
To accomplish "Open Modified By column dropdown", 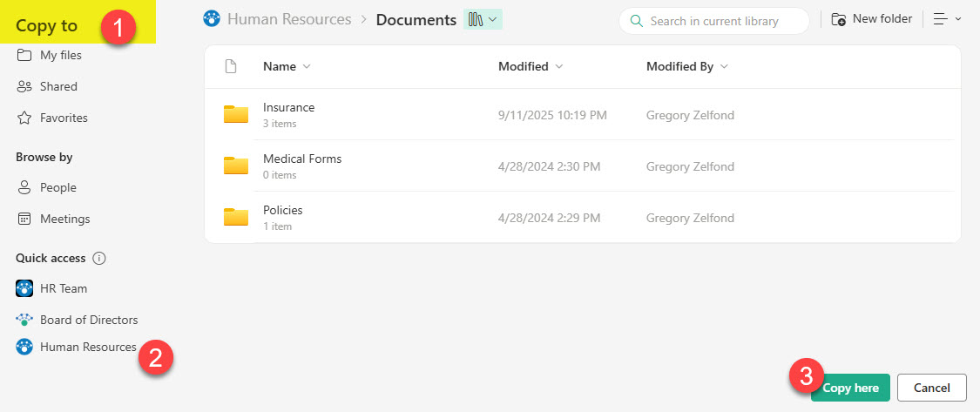I will click(x=724, y=66).
